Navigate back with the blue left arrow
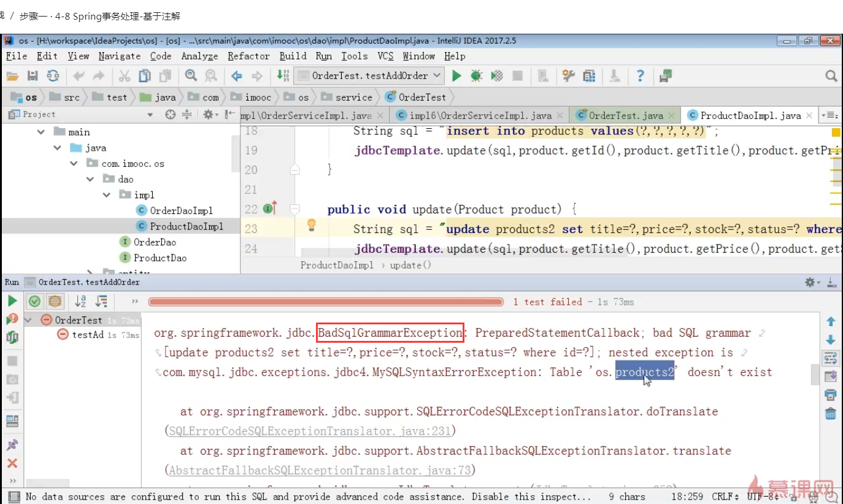The width and height of the screenshot is (843, 504). (237, 76)
